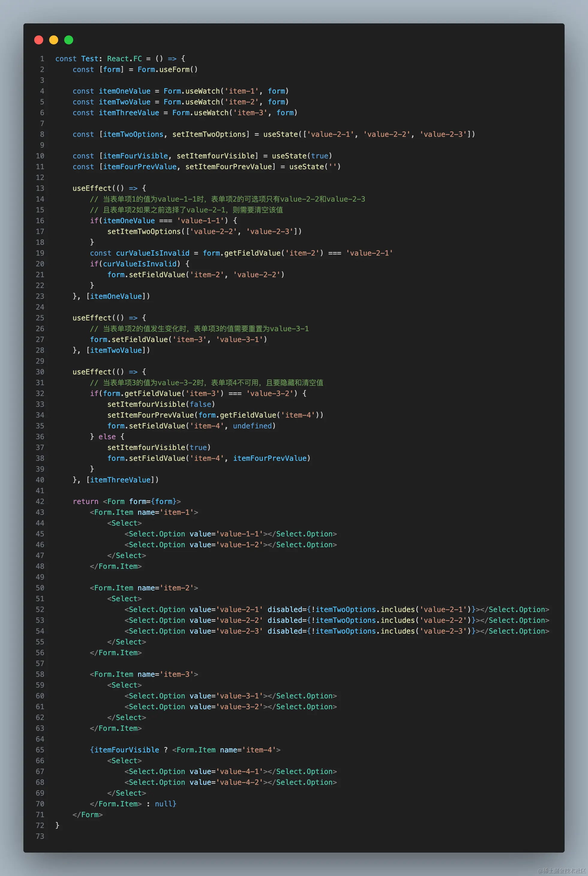The width and height of the screenshot is (588, 876).
Task: Click line number 13 beside useEffect
Action: pos(40,188)
